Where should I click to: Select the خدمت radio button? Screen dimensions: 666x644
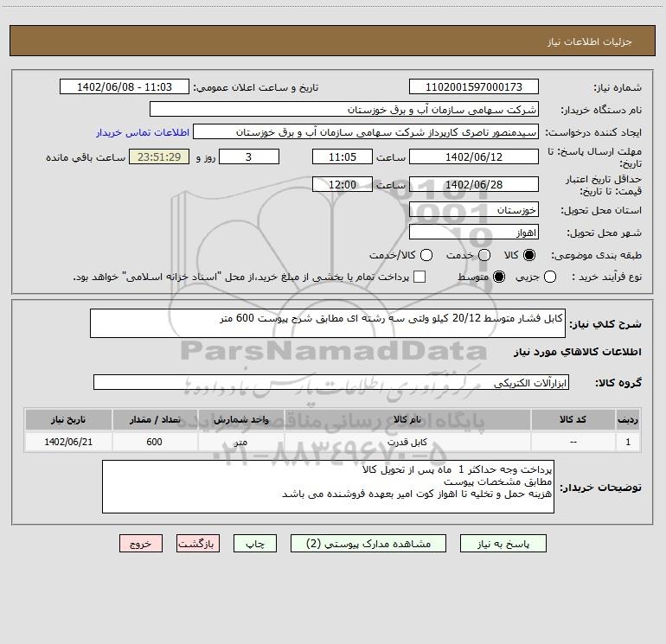484,255
